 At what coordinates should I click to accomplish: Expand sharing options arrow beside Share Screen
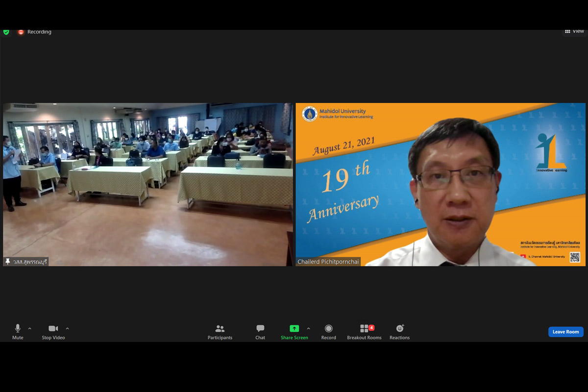(308, 328)
